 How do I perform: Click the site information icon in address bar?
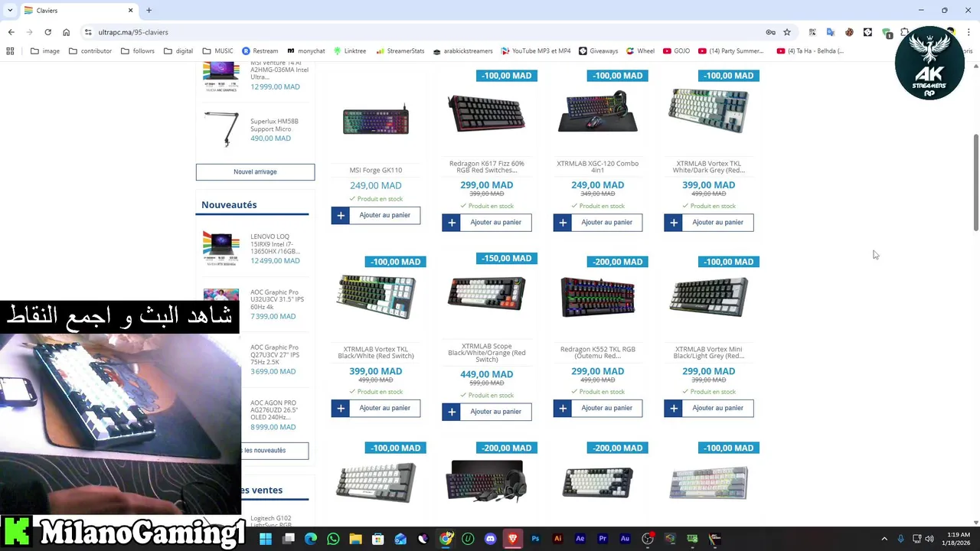pos(88,32)
